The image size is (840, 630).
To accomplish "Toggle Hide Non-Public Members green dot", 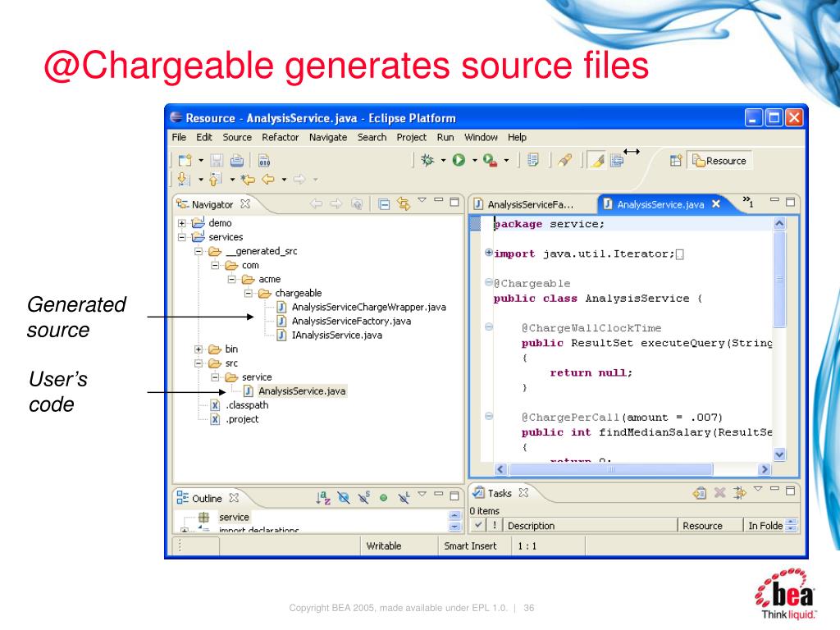I will (384, 498).
